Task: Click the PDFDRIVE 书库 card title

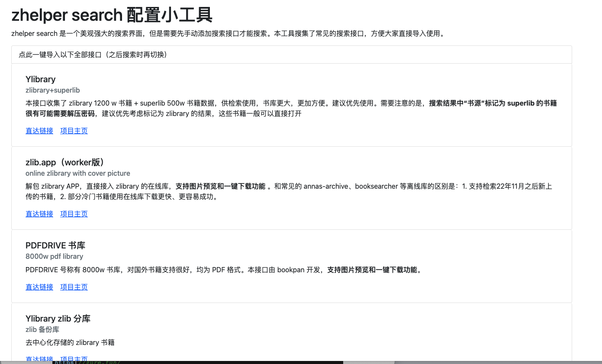Action: (55, 245)
